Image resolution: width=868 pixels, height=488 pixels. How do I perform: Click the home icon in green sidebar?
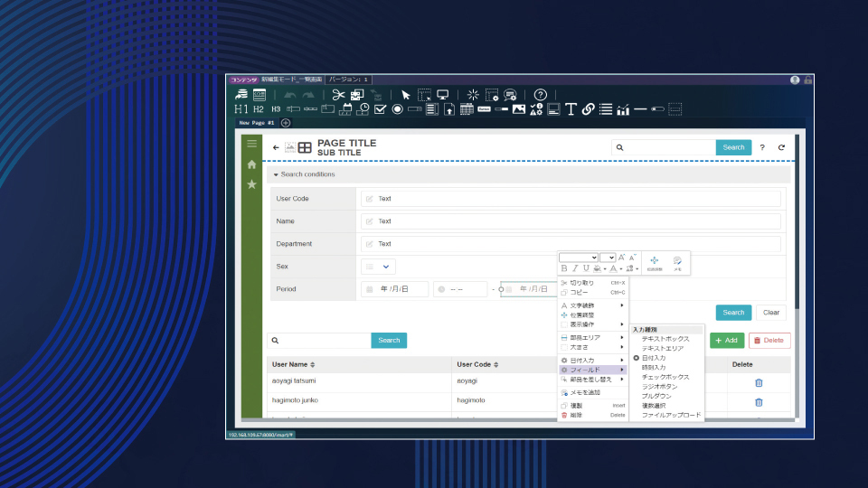251,164
